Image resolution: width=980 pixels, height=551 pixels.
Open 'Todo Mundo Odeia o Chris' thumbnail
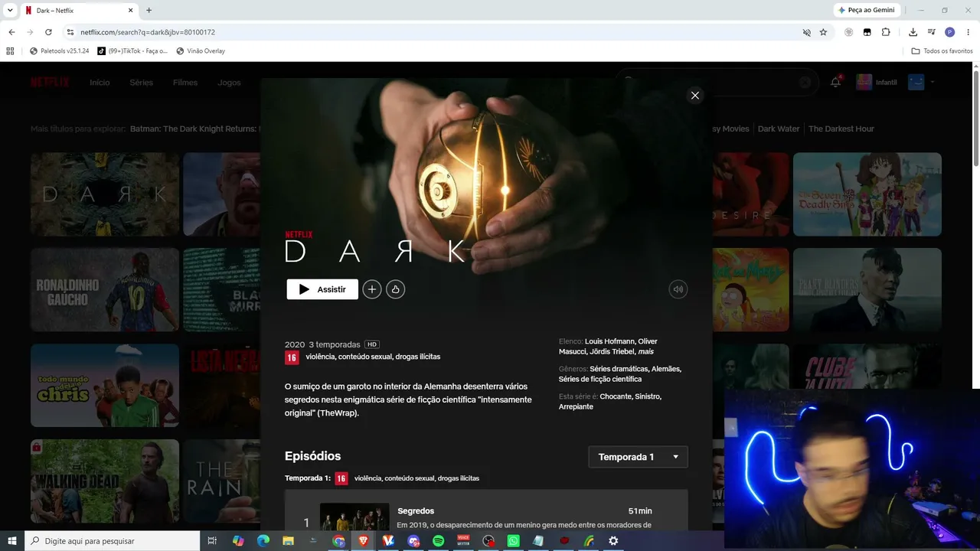tap(105, 385)
